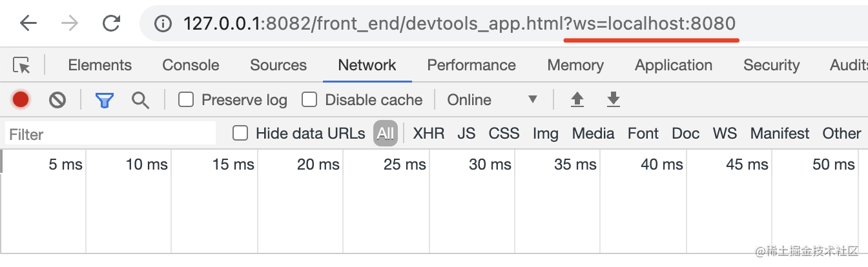The image size is (868, 267).
Task: Check the Disable cache option
Action: 310,100
